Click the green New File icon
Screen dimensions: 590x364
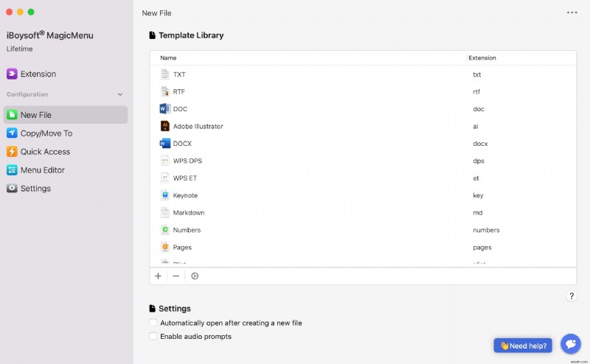pyautogui.click(x=12, y=115)
